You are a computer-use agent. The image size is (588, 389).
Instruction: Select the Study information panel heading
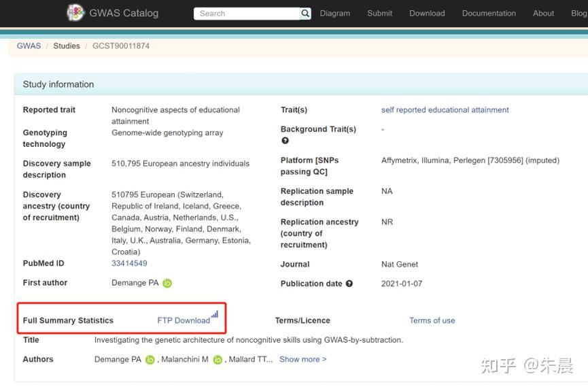tap(58, 84)
